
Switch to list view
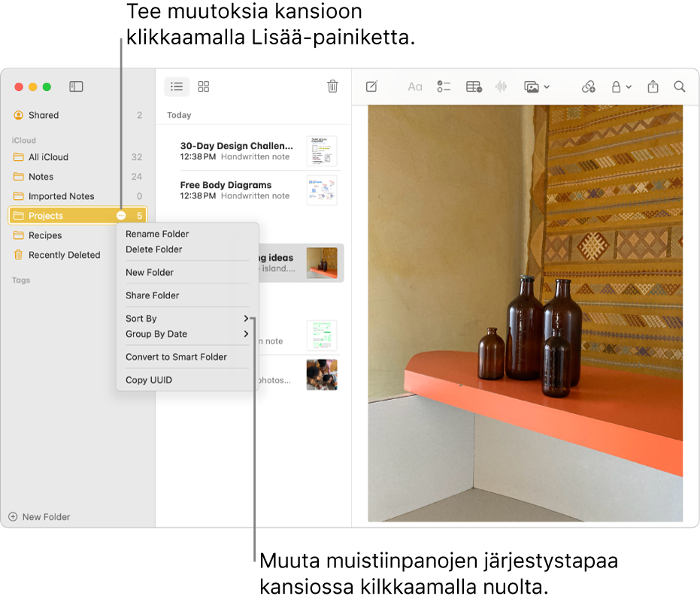(177, 87)
